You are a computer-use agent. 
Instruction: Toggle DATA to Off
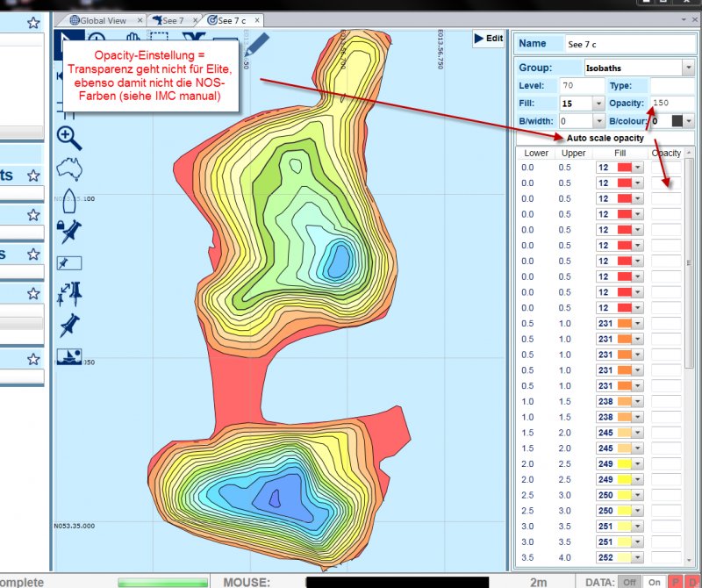point(628,581)
